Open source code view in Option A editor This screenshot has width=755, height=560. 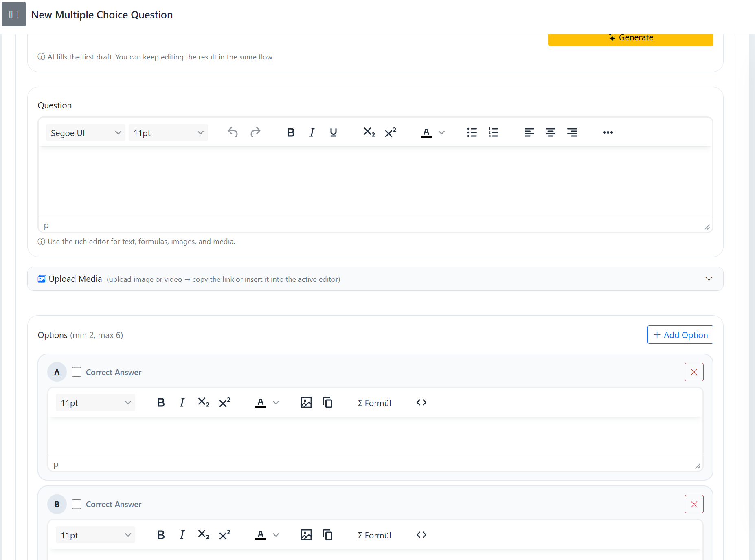tap(421, 402)
